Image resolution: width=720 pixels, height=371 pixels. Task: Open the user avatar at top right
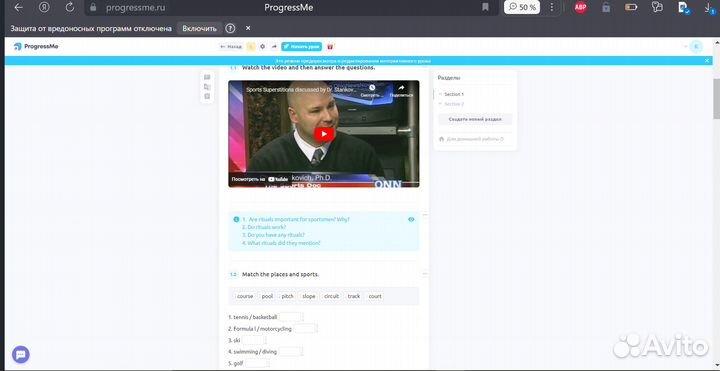click(x=697, y=46)
